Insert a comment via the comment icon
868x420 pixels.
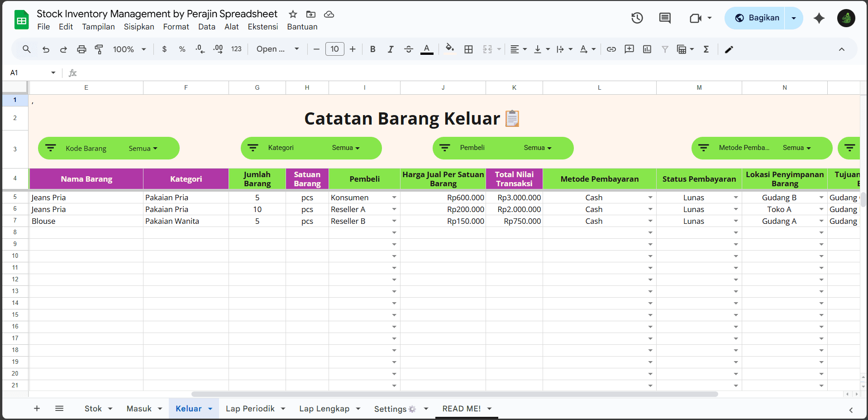click(629, 49)
